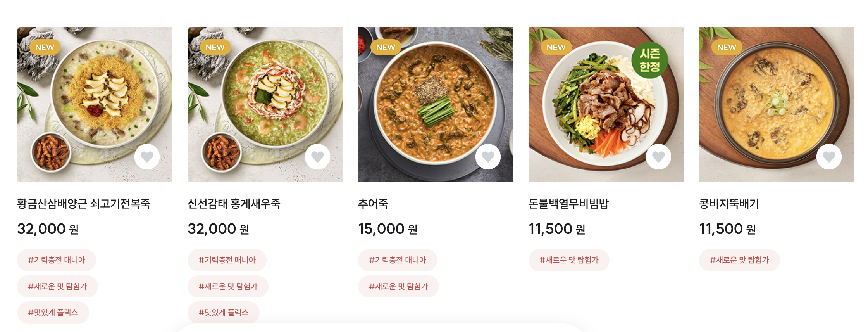Click heart icon on 돈불백열무비빔밥 image

pyautogui.click(x=658, y=157)
